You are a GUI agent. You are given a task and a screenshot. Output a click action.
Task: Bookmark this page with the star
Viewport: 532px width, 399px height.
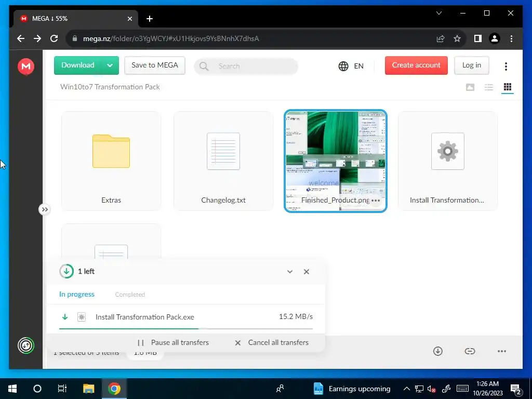(457, 38)
